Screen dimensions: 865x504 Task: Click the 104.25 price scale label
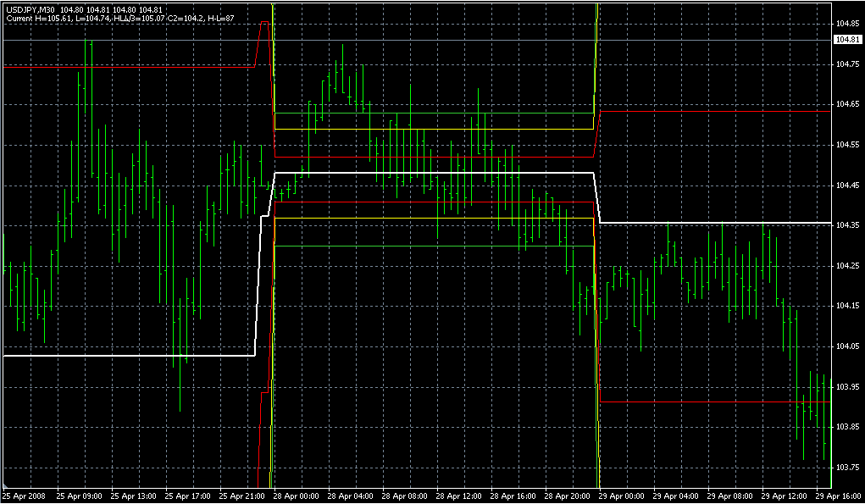(x=847, y=266)
